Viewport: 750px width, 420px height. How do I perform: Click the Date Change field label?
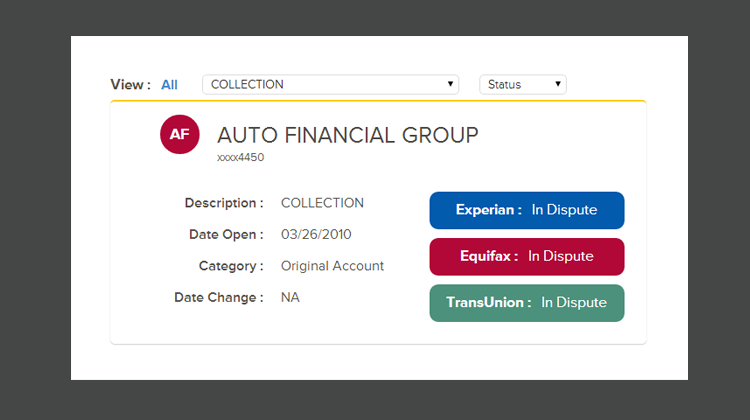[x=219, y=297]
